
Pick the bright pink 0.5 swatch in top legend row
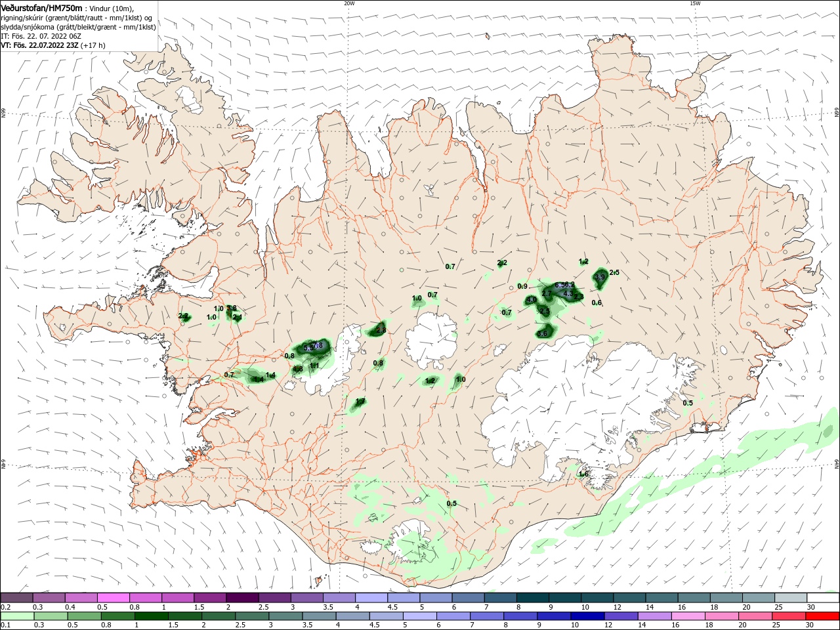coord(113,598)
